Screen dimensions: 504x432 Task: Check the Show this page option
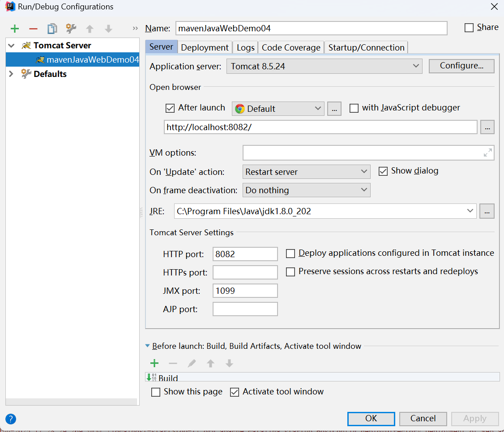[x=156, y=392]
